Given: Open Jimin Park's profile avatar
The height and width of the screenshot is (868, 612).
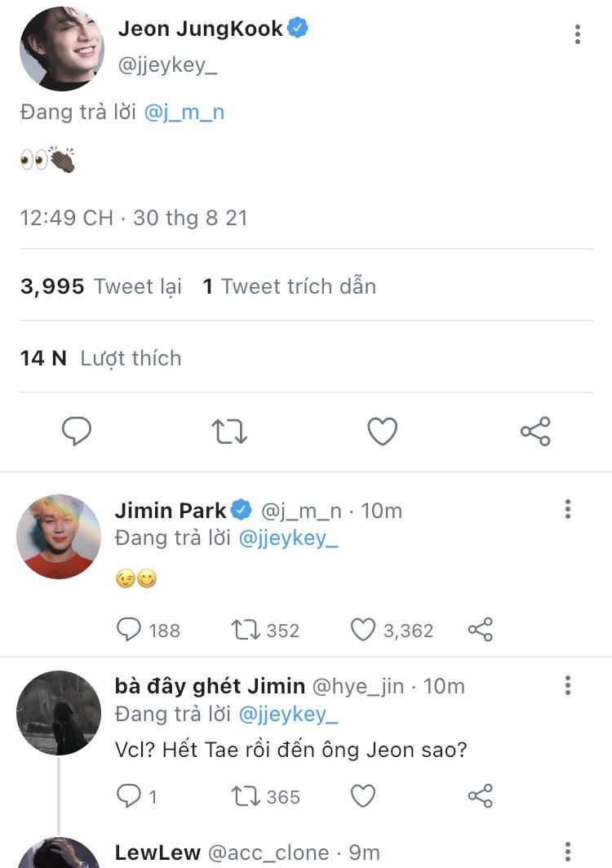Looking at the screenshot, I should click(59, 537).
